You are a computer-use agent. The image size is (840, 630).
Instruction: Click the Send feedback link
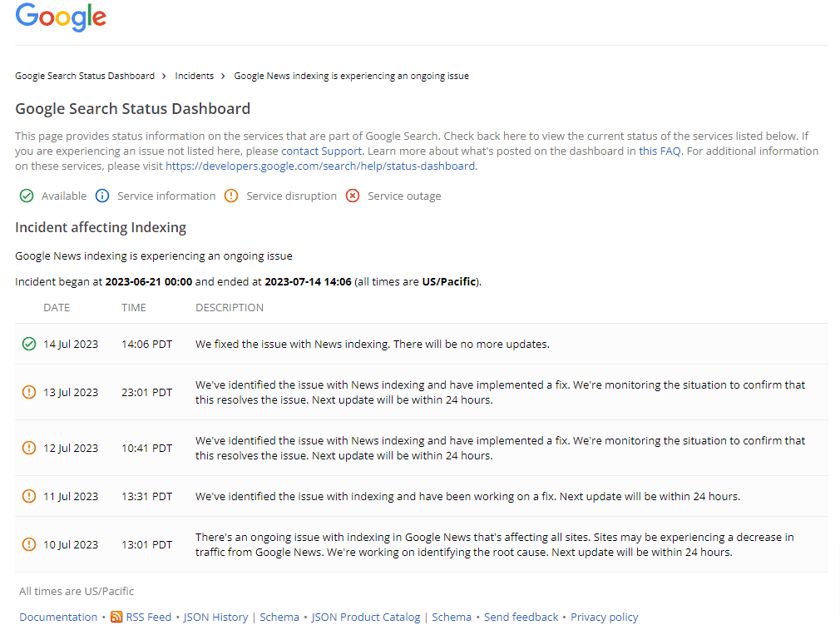pos(521,618)
